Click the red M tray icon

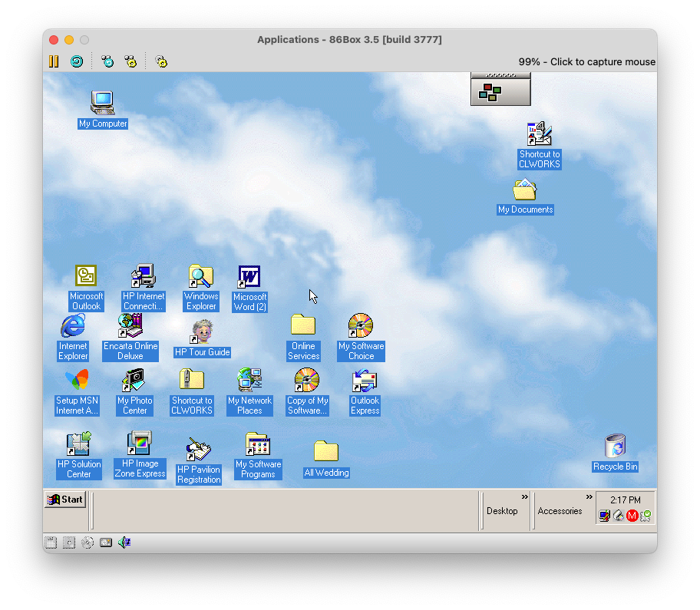(x=632, y=516)
